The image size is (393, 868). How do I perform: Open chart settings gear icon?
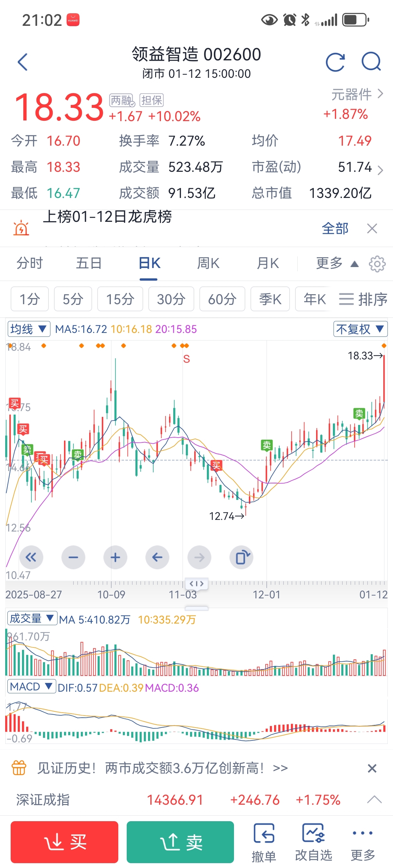(x=377, y=264)
